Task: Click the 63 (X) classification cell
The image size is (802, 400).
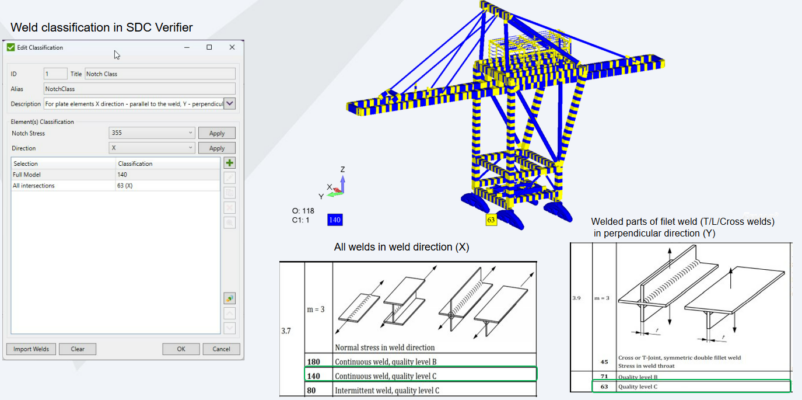Action: [x=168, y=186]
